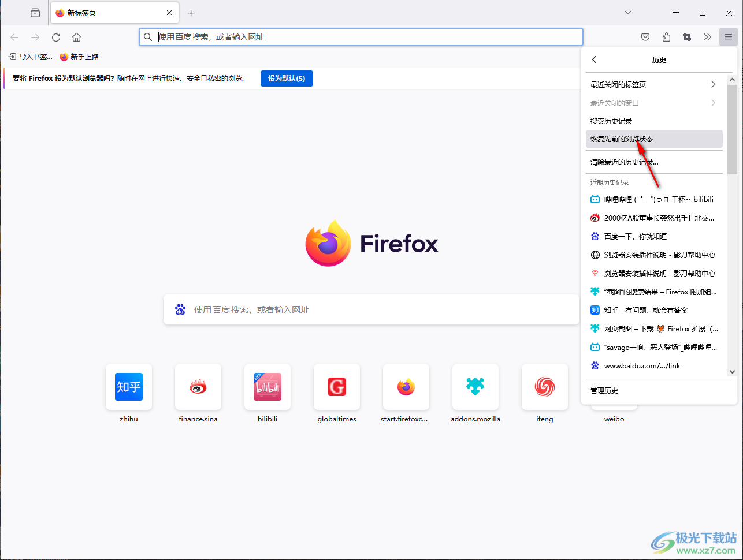
Task: Open 浏览器安装插件说明 entry with globe icon
Action: click(x=654, y=255)
